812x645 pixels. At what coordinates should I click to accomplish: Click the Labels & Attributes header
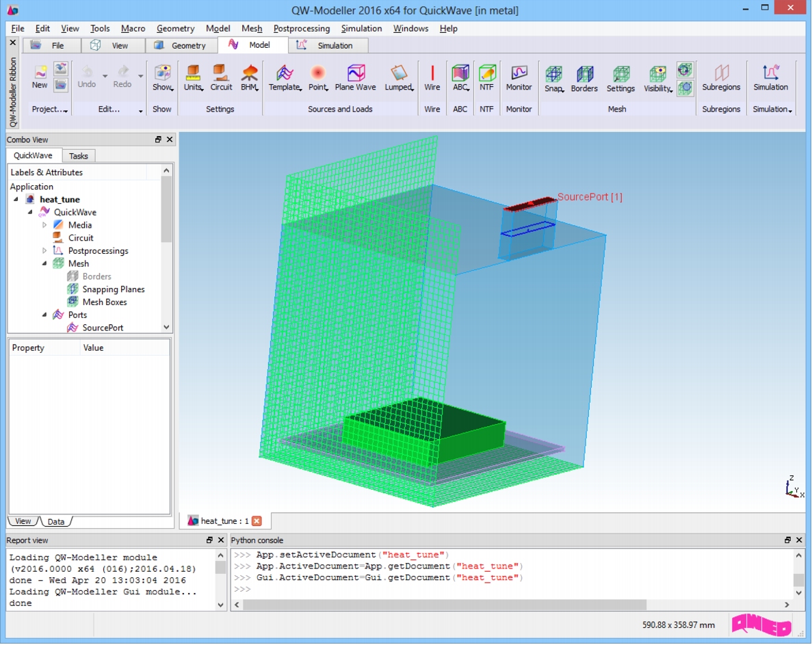[x=47, y=172]
